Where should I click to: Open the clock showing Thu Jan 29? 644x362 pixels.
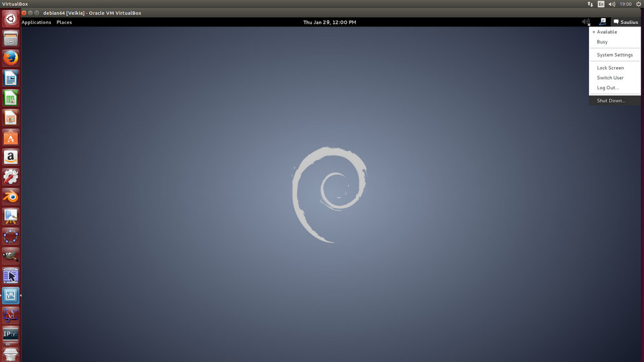[x=329, y=22]
